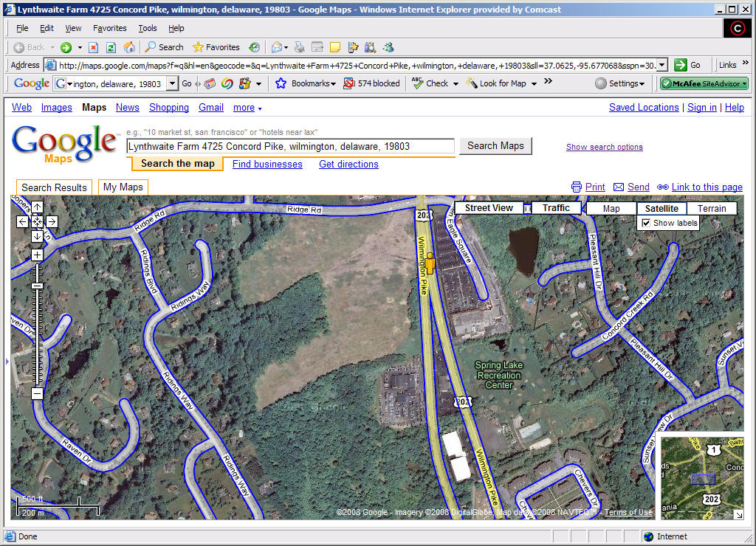The width and height of the screenshot is (756, 546).
Task: Open the Check options dropdown arrow
Action: pos(456,84)
